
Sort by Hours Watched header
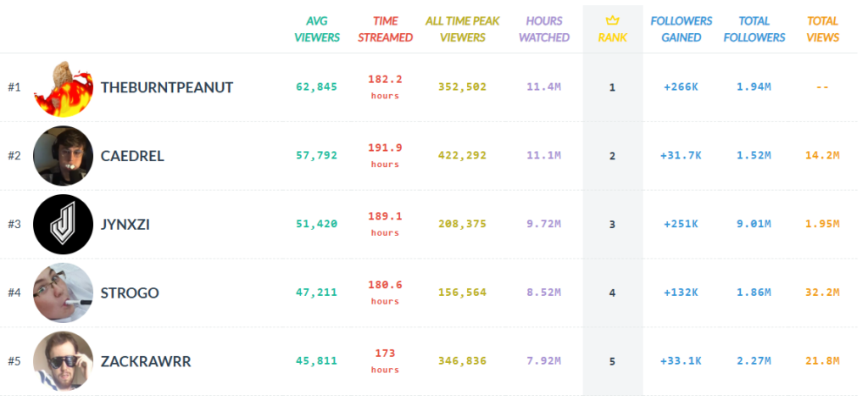pos(543,29)
